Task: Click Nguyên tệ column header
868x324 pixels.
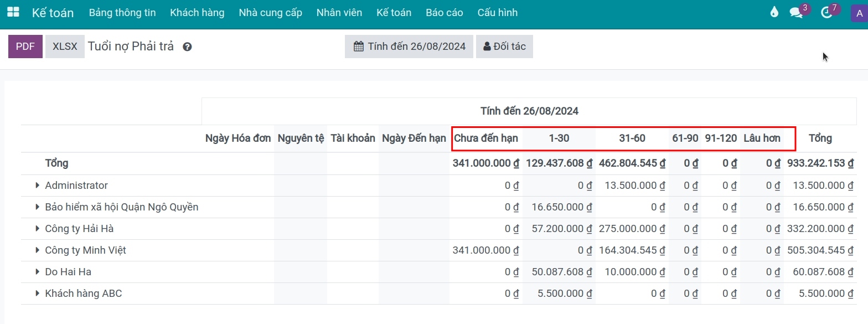Action: click(x=301, y=138)
